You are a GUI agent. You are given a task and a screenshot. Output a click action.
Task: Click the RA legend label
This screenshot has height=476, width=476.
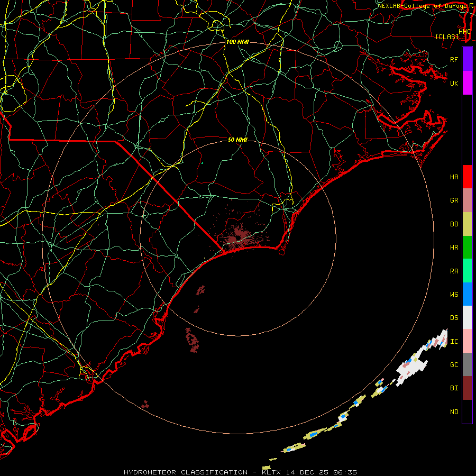click(454, 271)
